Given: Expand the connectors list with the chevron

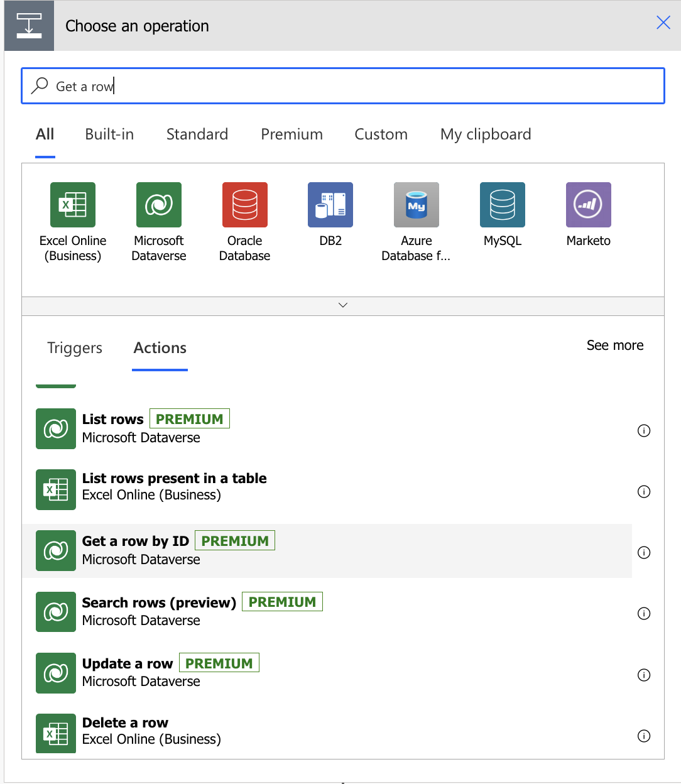Looking at the screenshot, I should [x=343, y=305].
